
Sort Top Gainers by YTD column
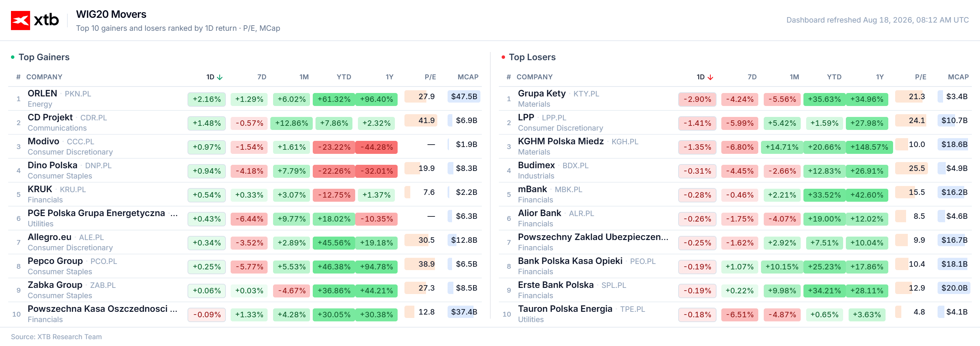click(344, 77)
